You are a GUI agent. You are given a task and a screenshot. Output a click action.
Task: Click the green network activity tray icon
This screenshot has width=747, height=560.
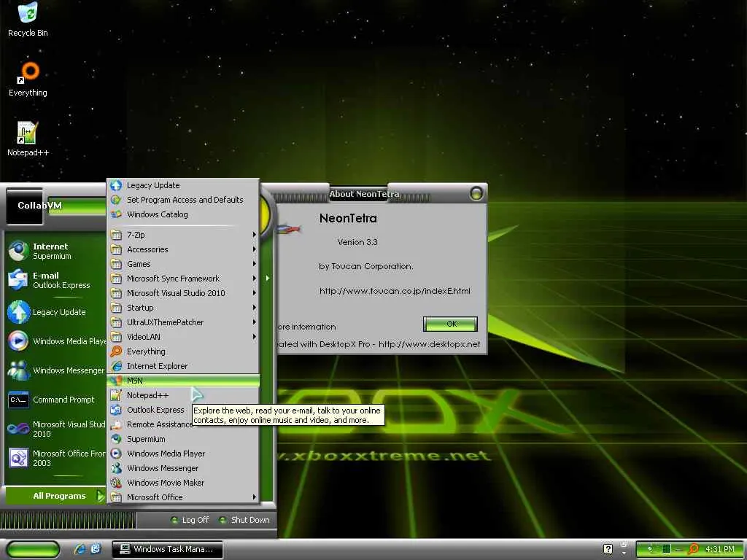[x=667, y=549]
